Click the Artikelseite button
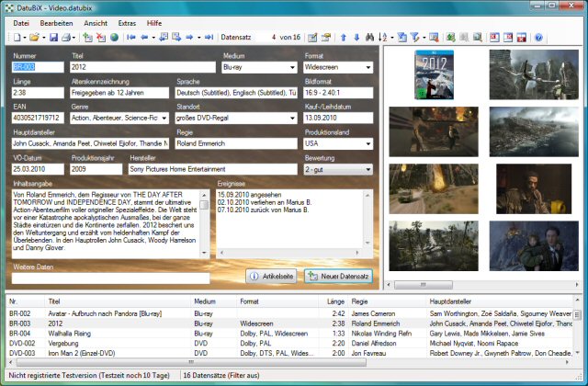 (271, 276)
